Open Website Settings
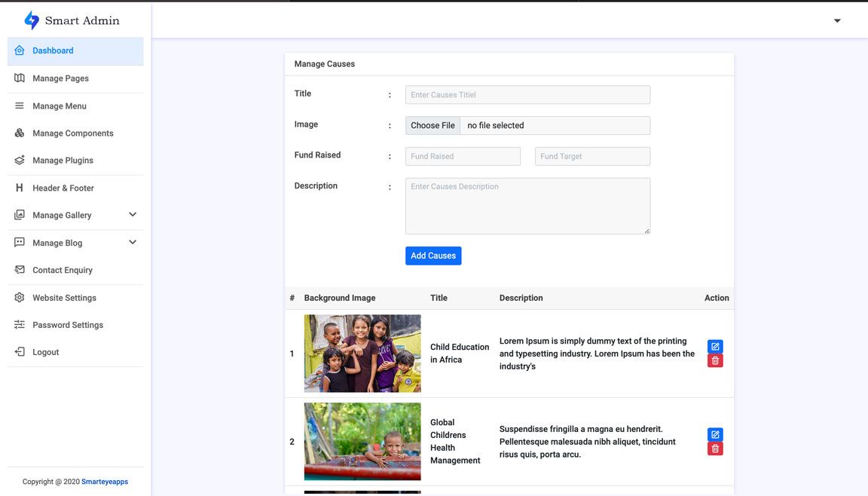This screenshot has width=868, height=496. [75, 298]
